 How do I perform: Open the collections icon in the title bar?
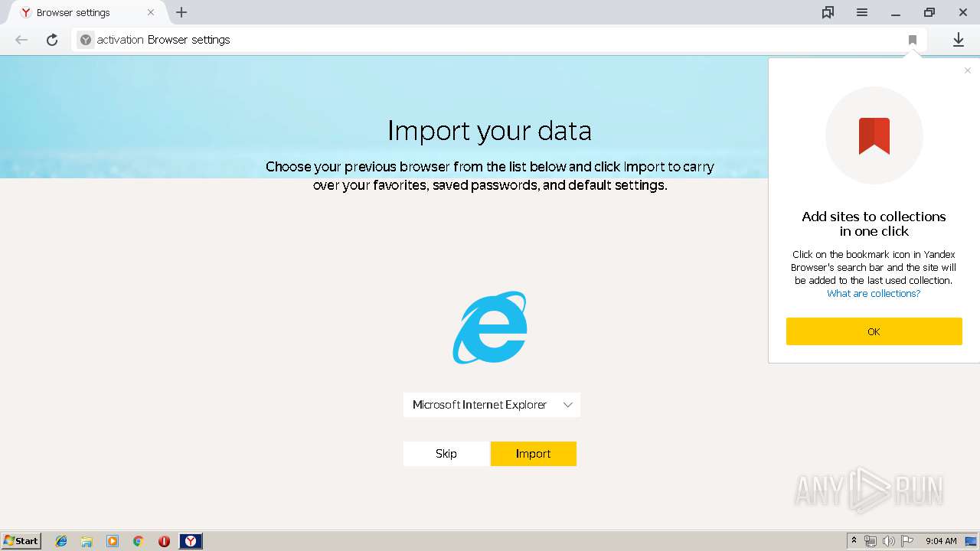[828, 12]
